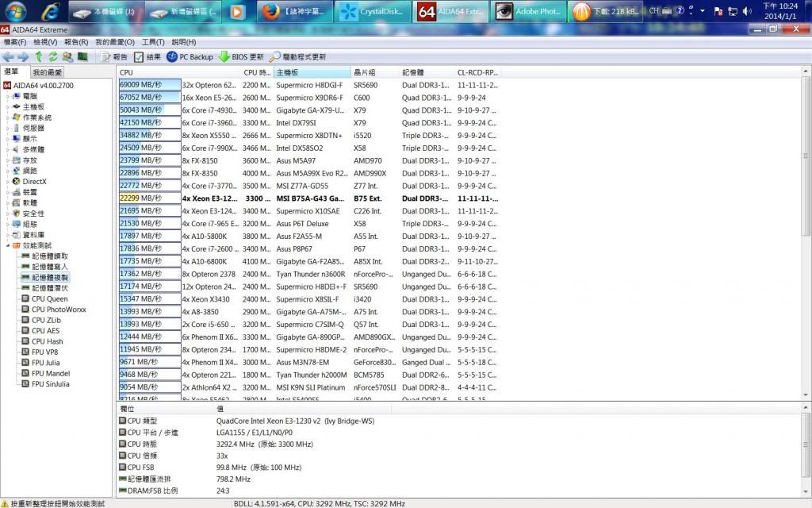This screenshot has width=812, height=508.
Task: Launch PC Backup from the toolbar
Action: [x=190, y=57]
